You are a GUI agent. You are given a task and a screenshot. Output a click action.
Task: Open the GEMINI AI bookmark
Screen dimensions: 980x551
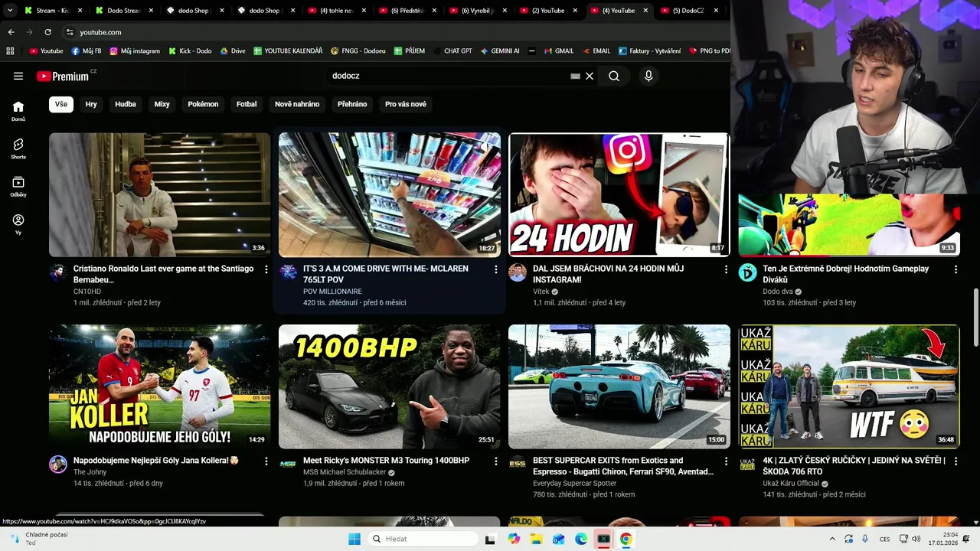tap(500, 51)
